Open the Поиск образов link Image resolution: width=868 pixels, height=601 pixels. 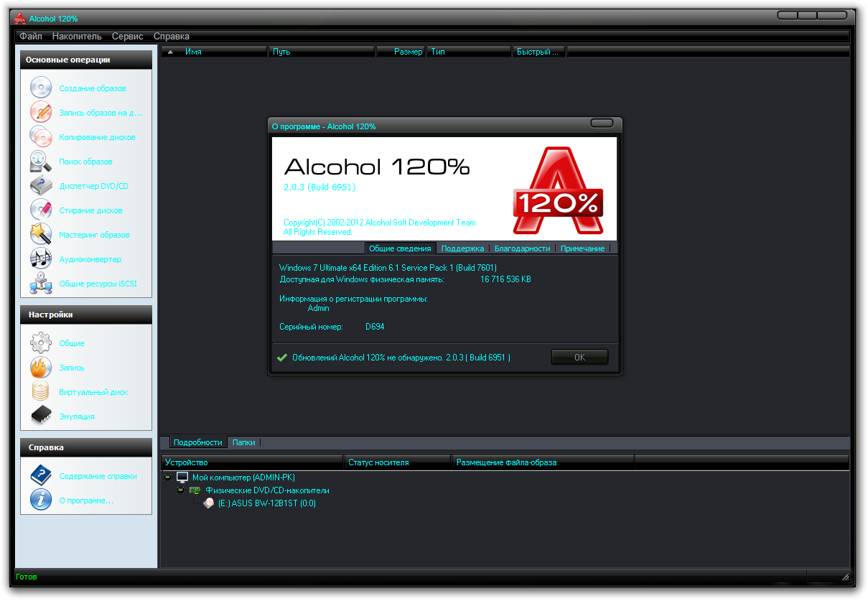(x=85, y=162)
